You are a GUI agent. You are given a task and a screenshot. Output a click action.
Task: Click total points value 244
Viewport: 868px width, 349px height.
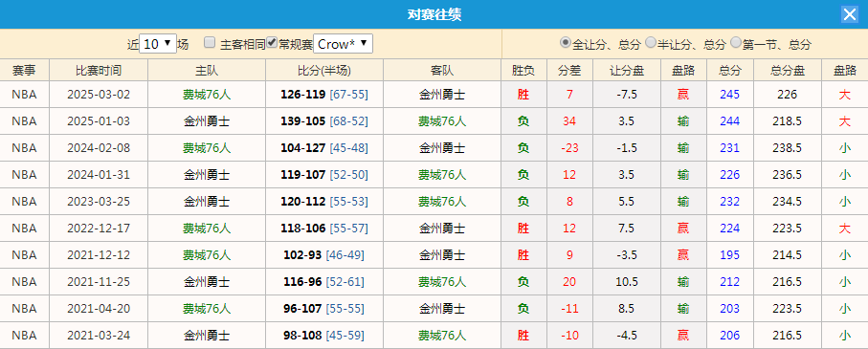[x=729, y=121]
